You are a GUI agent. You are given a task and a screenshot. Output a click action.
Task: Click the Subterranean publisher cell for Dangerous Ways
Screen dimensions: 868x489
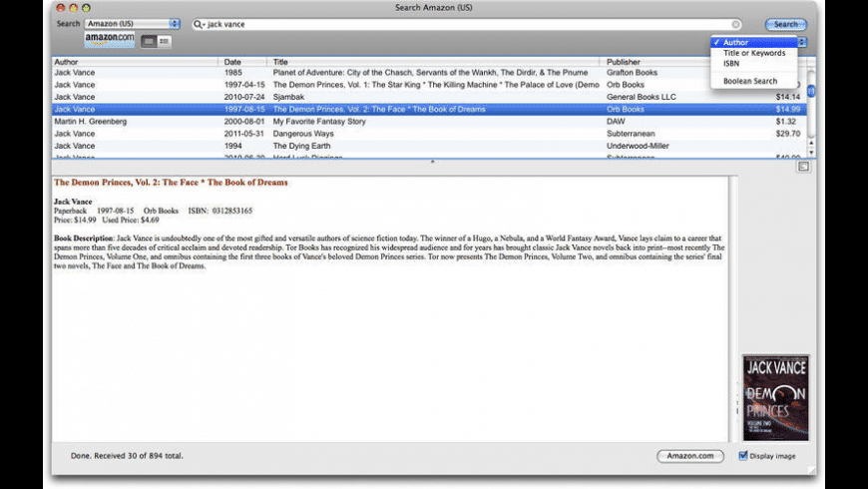point(631,134)
